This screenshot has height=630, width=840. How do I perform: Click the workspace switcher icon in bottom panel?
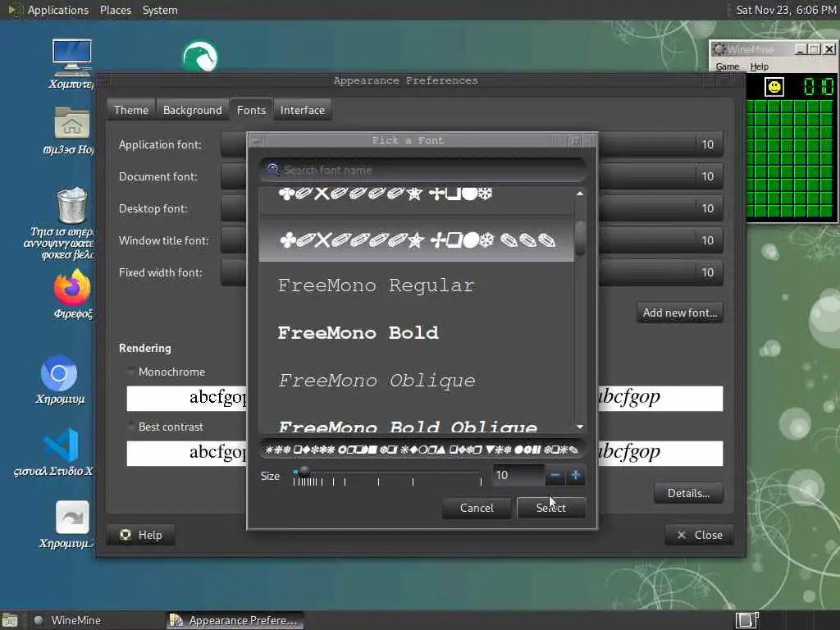(746, 620)
